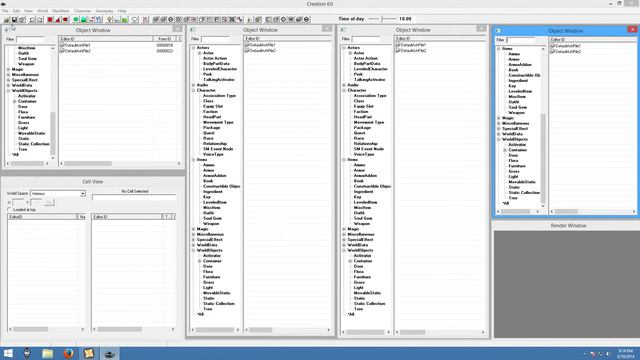640x360 pixels.
Task: Select Book in blue active Object Window tree
Action: point(513,70)
